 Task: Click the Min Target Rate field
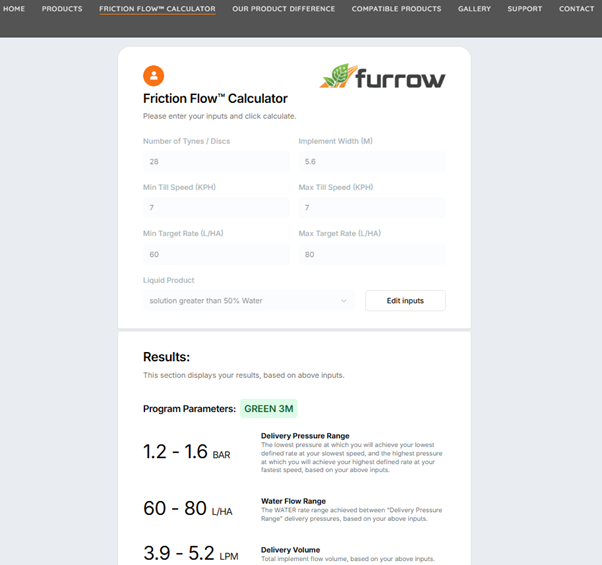coord(217,254)
